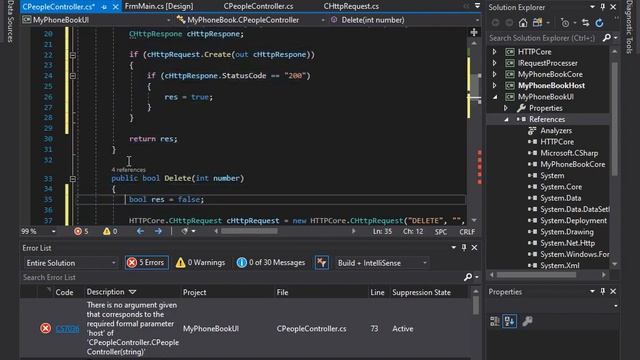Navigate forward with the blue right arrow
640x360 pixels.
coord(158,231)
